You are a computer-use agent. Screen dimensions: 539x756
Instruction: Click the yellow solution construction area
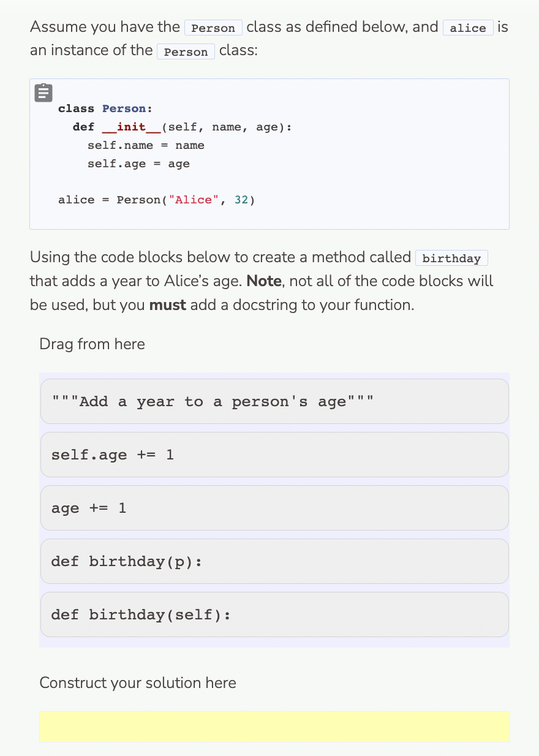tap(274, 727)
